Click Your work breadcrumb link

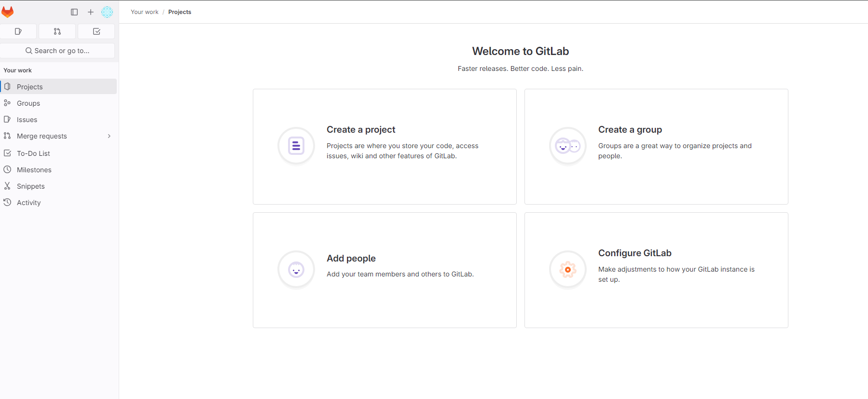[x=145, y=12]
